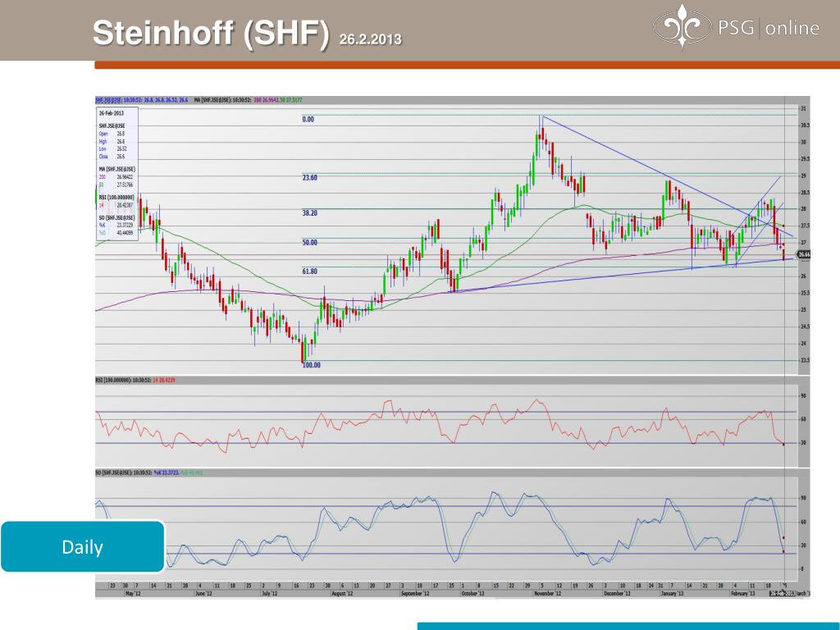Click the 26-Feb-2013 date in data box
Screen dimensions: 840x630
pos(111,113)
